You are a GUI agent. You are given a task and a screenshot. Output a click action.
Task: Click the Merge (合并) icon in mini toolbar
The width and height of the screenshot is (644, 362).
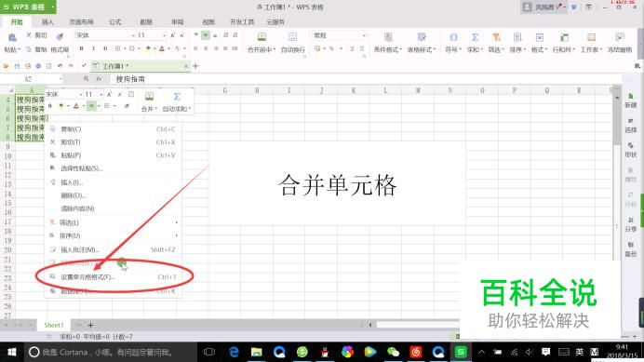(149, 97)
